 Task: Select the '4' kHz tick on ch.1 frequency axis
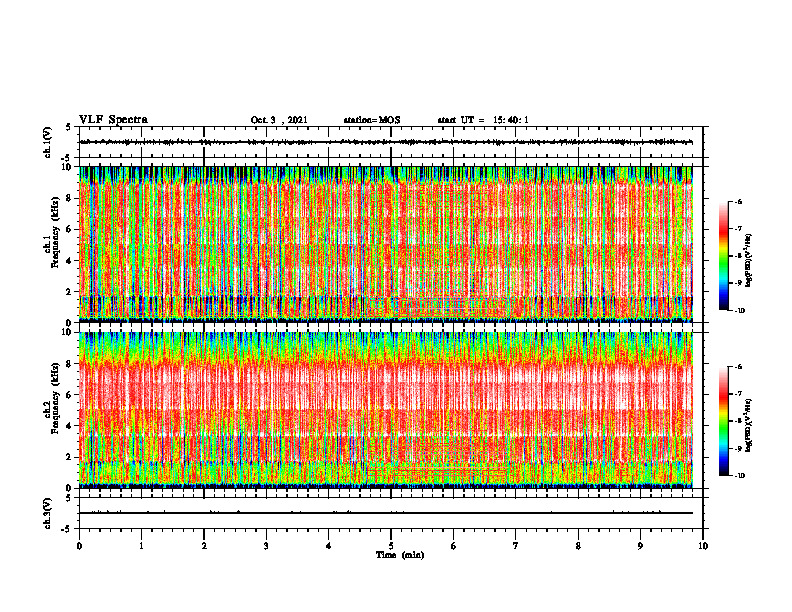point(70,261)
